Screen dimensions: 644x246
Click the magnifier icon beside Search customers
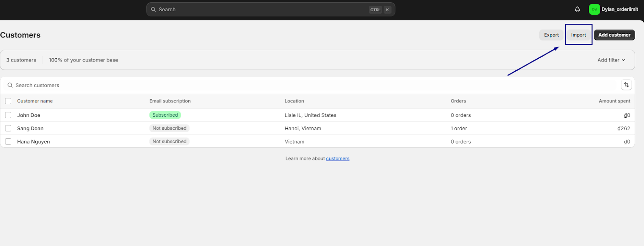[x=10, y=85]
